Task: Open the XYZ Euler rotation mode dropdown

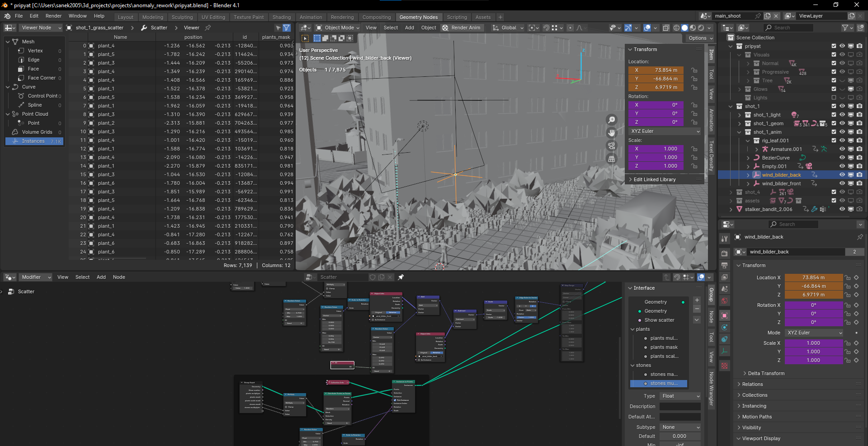Action: pos(665,131)
